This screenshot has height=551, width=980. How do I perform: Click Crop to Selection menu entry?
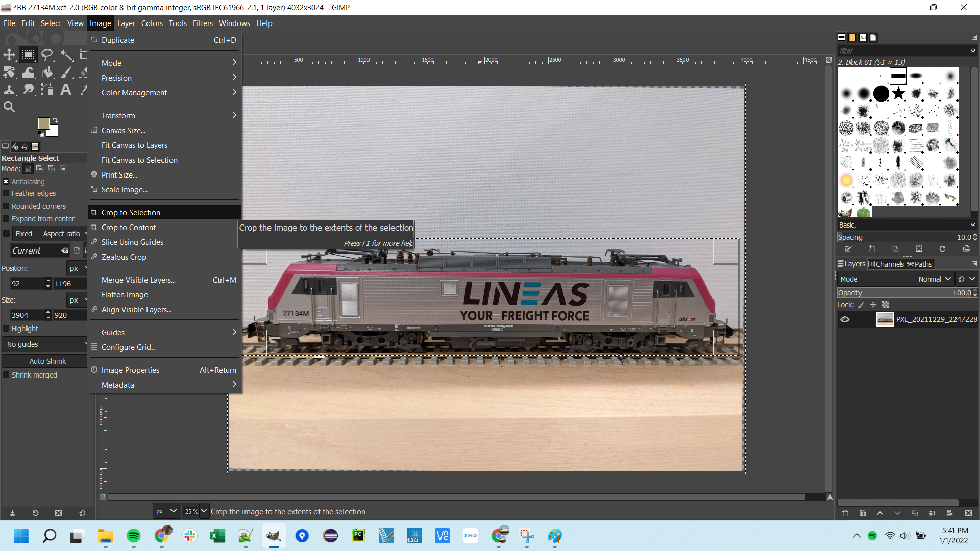click(164, 213)
